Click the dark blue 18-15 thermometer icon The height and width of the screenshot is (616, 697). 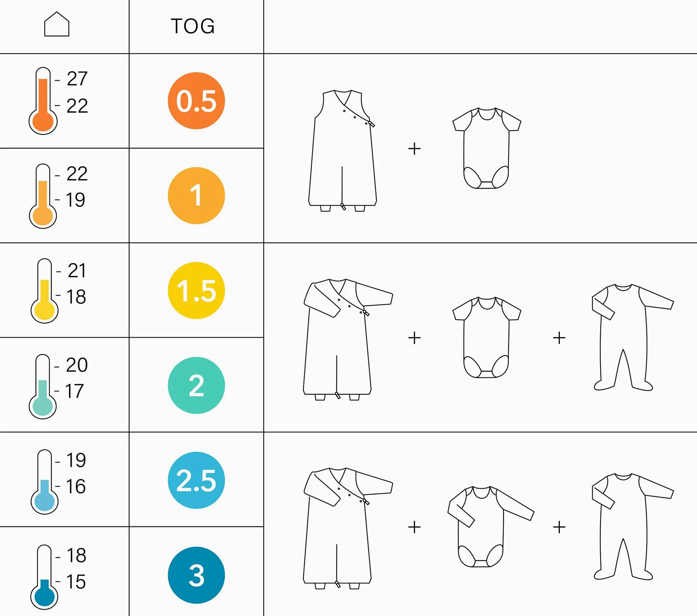[44, 577]
